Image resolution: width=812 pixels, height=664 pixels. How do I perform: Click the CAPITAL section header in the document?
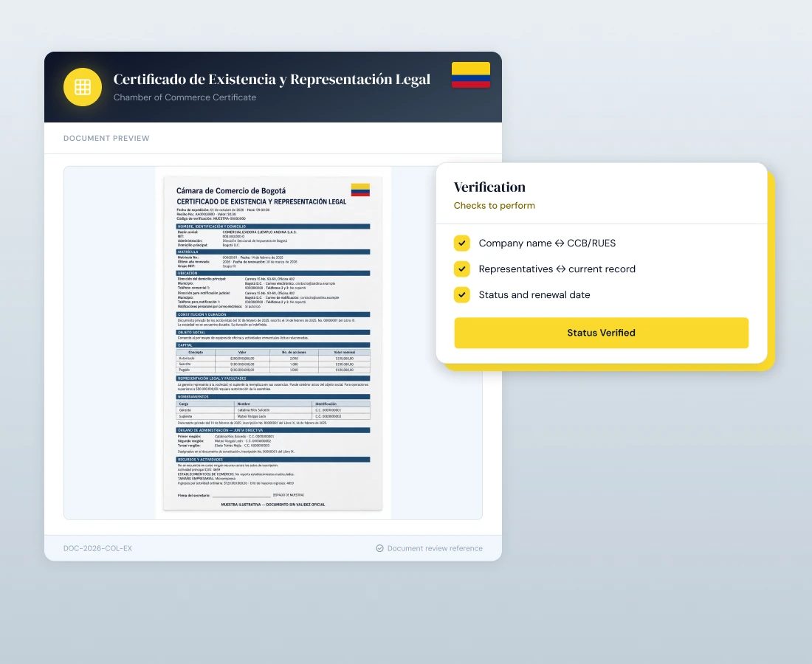point(273,345)
